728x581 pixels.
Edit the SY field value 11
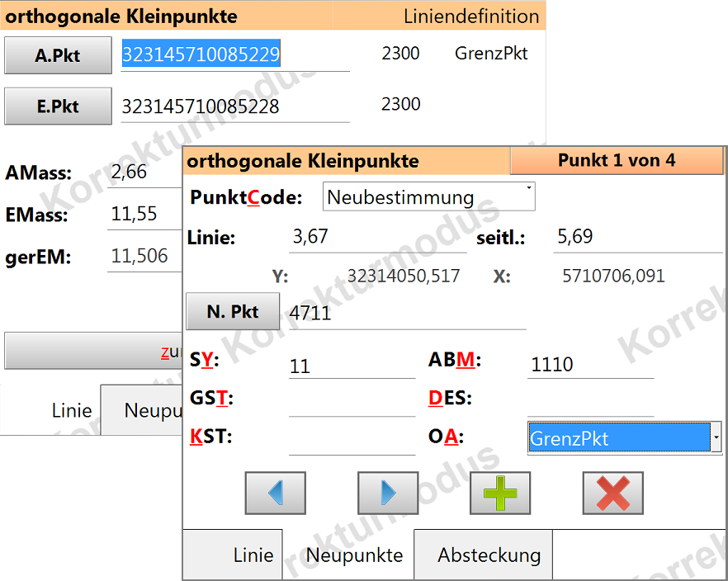tap(352, 366)
